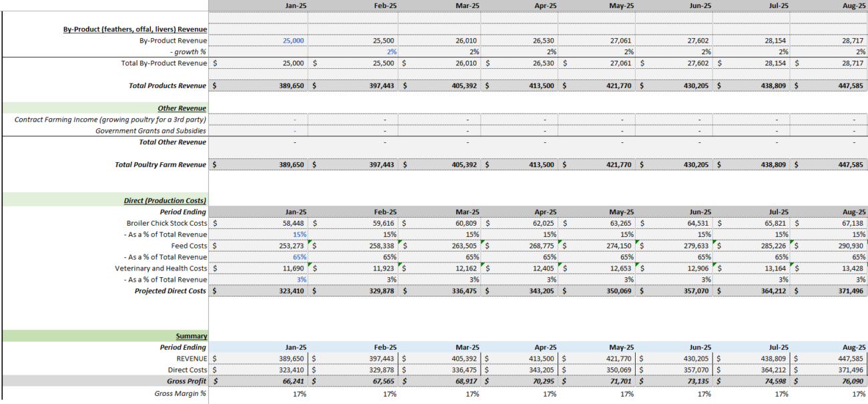Click Total Products Revenue value 447,585
This screenshot has height=404, width=868.
click(x=852, y=85)
